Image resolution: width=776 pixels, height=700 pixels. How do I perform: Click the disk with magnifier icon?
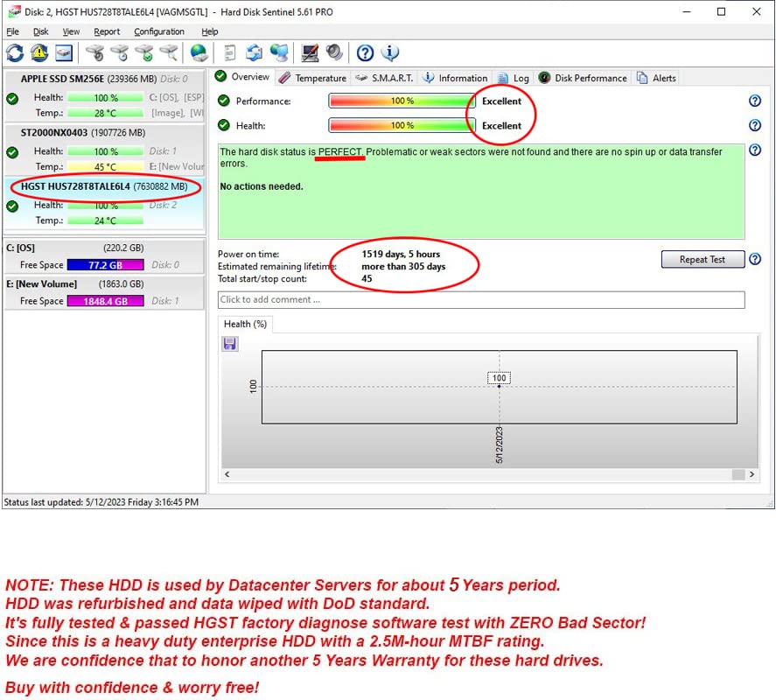pyautogui.click(x=169, y=52)
